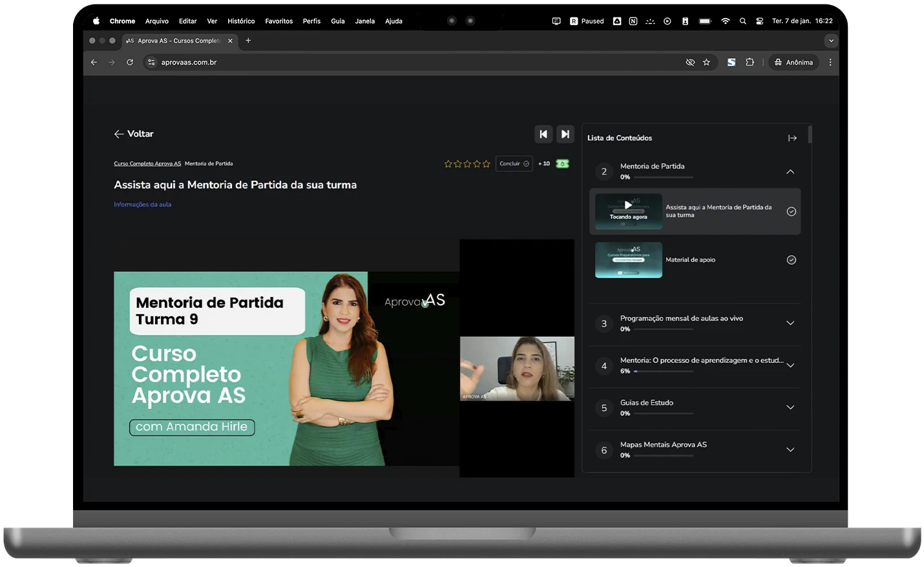
Task: Click the browser back arrow
Action: tap(94, 63)
